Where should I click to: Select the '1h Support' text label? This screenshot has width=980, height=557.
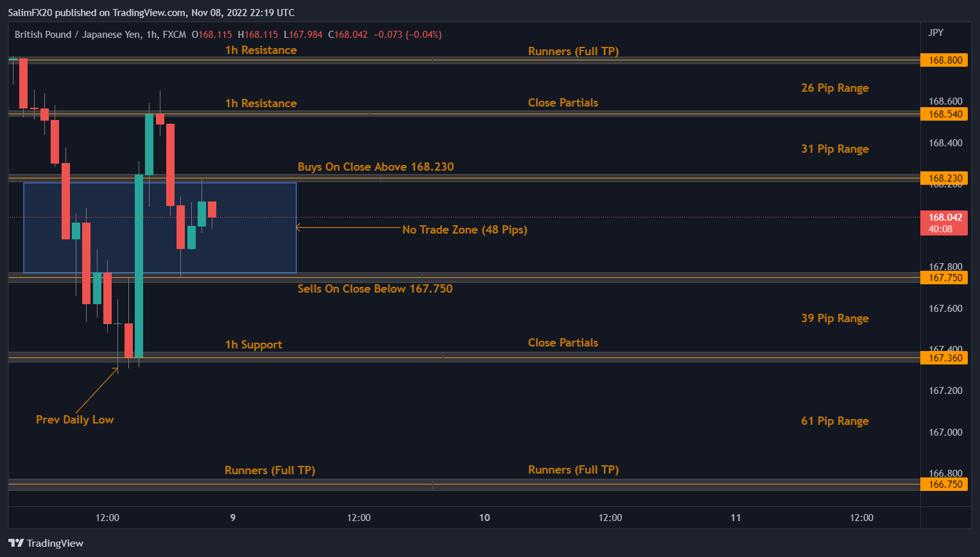click(x=254, y=345)
